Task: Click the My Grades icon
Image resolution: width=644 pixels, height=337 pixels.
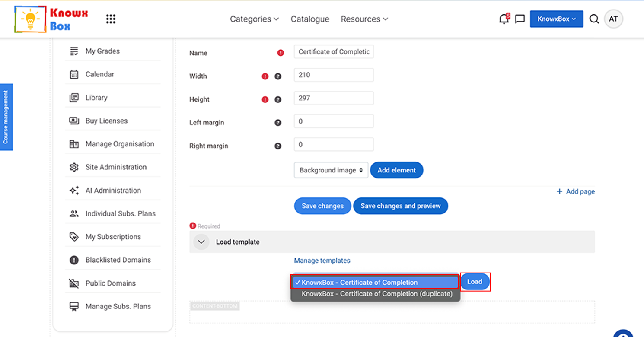Action: tap(74, 51)
